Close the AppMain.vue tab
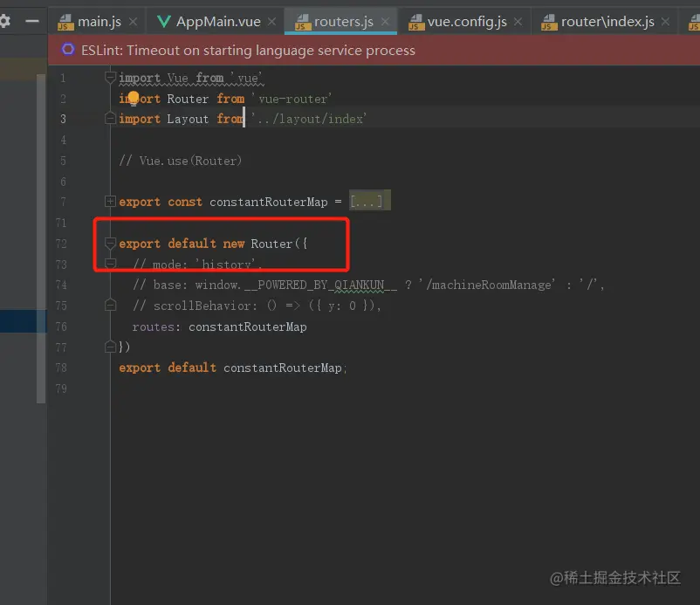The image size is (700, 605). [x=271, y=22]
